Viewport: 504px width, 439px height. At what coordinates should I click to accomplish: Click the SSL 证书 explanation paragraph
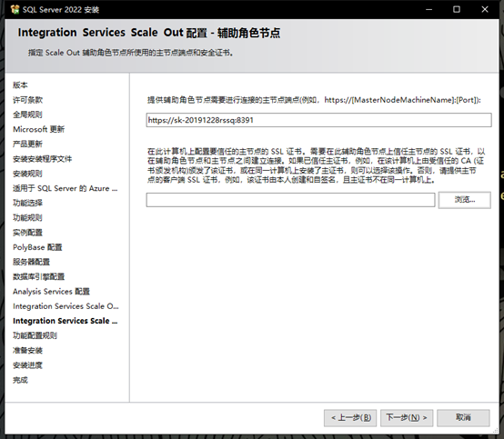(316, 165)
